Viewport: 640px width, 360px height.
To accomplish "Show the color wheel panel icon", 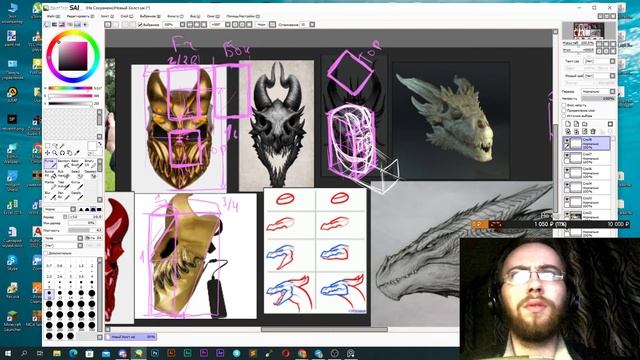I will pos(46,24).
